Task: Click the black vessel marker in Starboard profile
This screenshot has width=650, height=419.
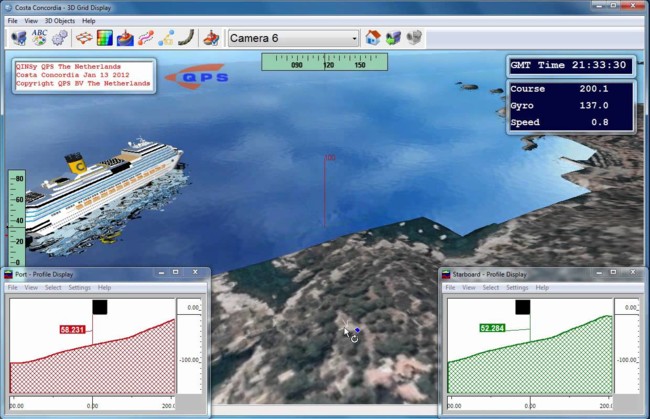Action: (x=523, y=308)
